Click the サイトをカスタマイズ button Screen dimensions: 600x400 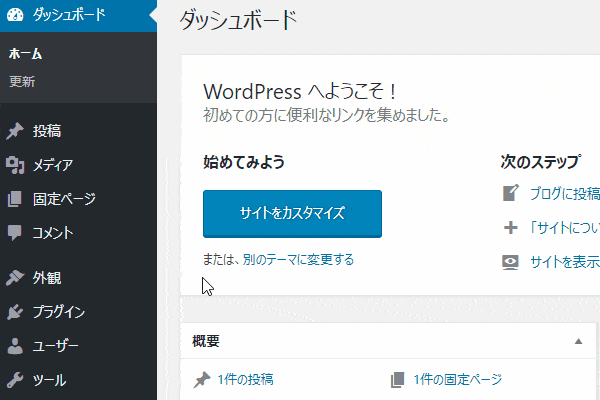point(292,214)
